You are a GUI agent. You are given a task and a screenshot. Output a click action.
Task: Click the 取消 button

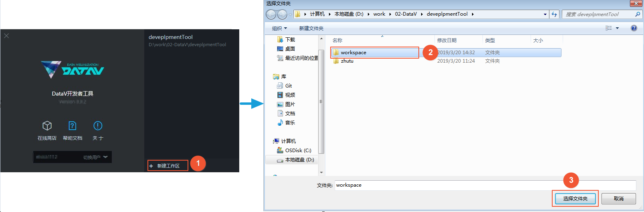click(618, 199)
